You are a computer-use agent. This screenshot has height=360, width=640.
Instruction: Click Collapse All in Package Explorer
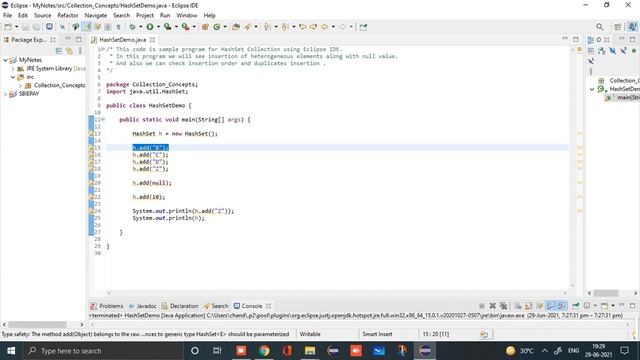pos(59,51)
